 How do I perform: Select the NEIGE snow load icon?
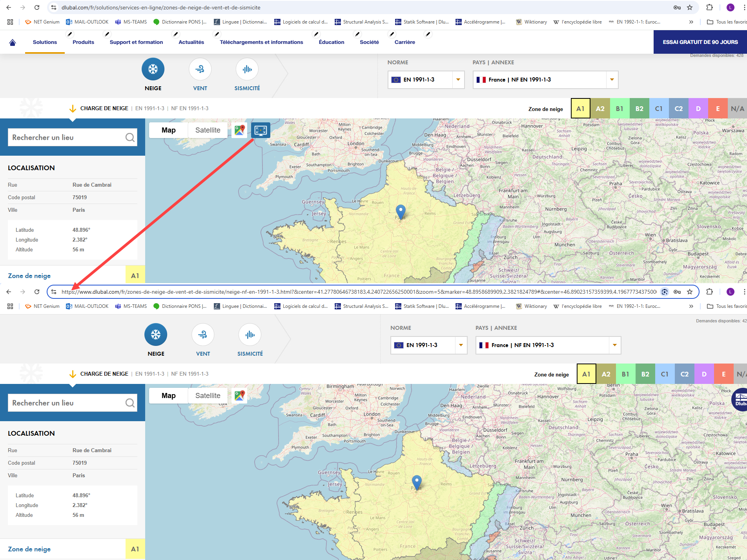(153, 69)
